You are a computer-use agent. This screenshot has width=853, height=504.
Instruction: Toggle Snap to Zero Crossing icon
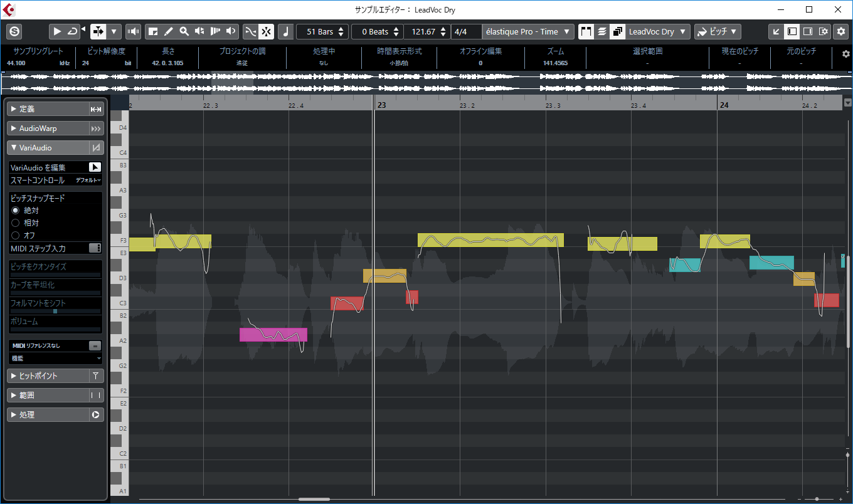click(x=250, y=31)
